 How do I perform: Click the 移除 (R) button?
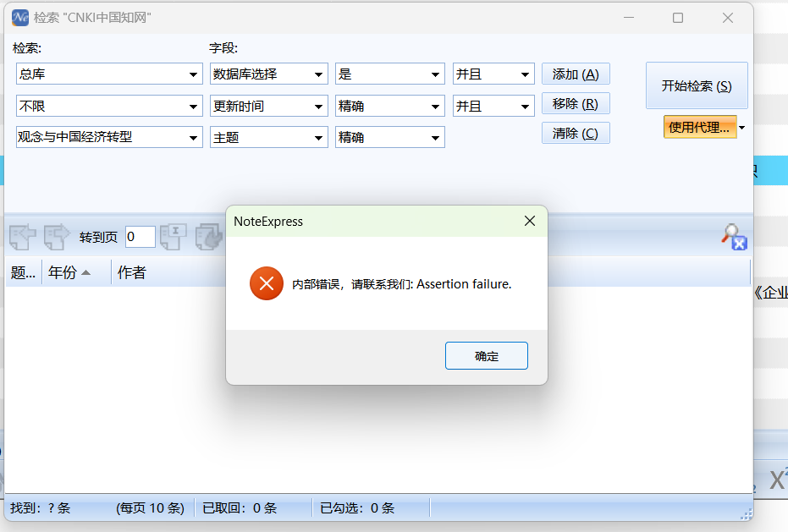pos(576,104)
